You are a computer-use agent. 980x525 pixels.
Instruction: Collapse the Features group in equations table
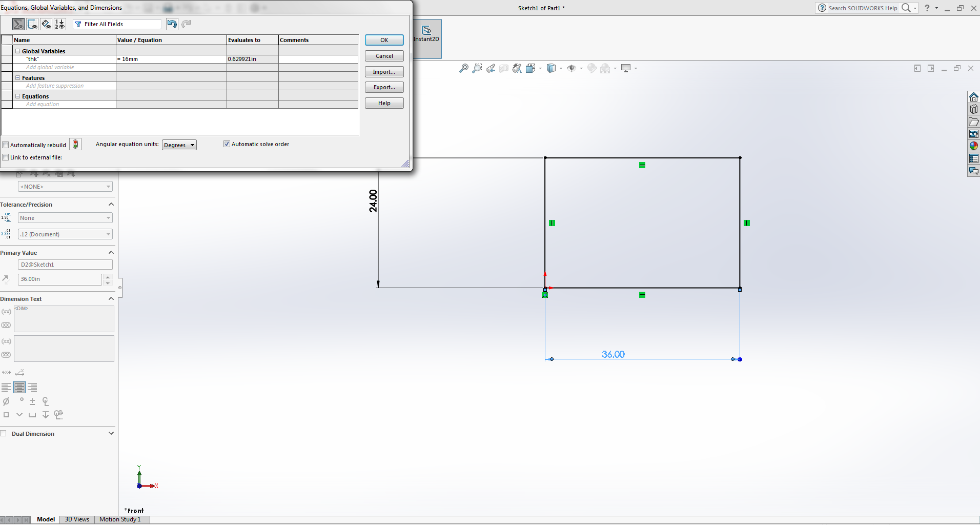pos(17,78)
